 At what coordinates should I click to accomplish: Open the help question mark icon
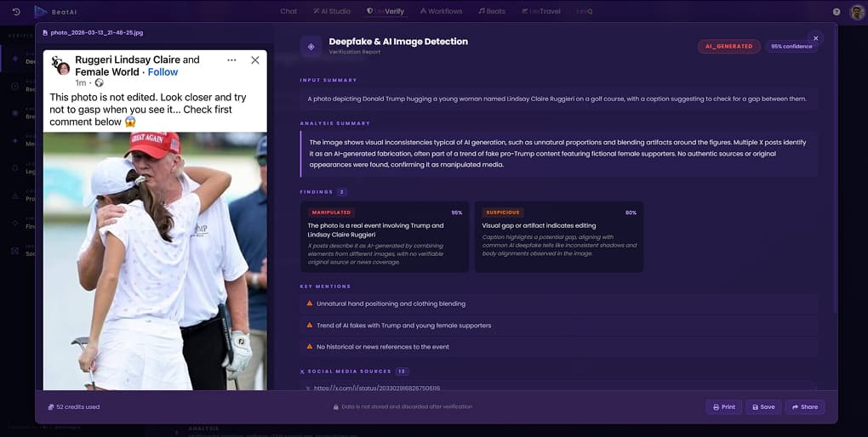837,12
